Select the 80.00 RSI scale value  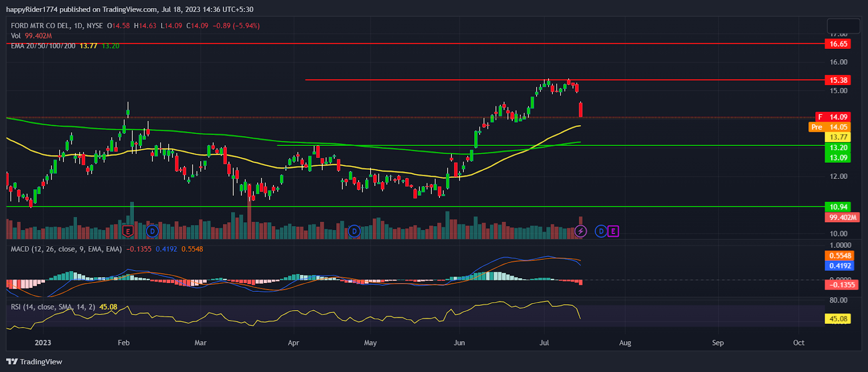click(x=838, y=300)
